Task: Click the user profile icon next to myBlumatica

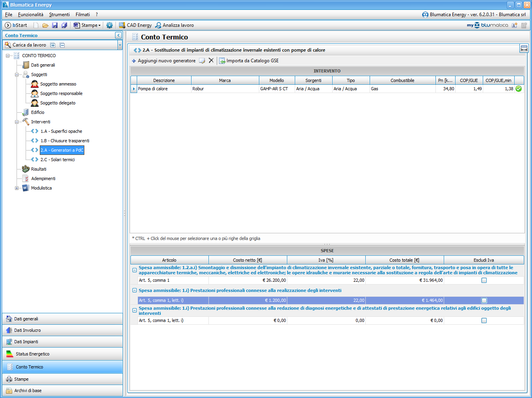Action: 514,25
